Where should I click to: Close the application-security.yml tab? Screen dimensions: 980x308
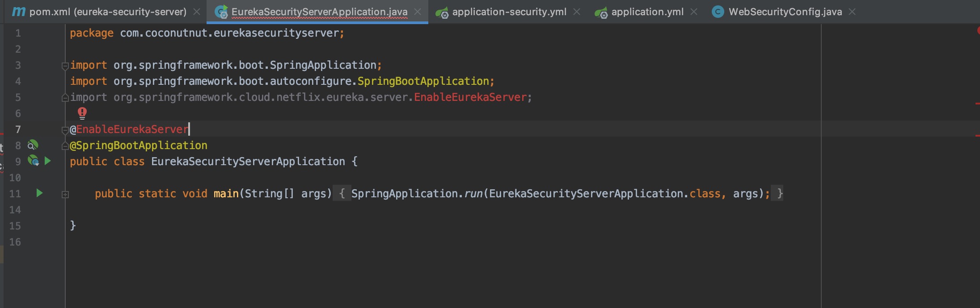pos(577,12)
